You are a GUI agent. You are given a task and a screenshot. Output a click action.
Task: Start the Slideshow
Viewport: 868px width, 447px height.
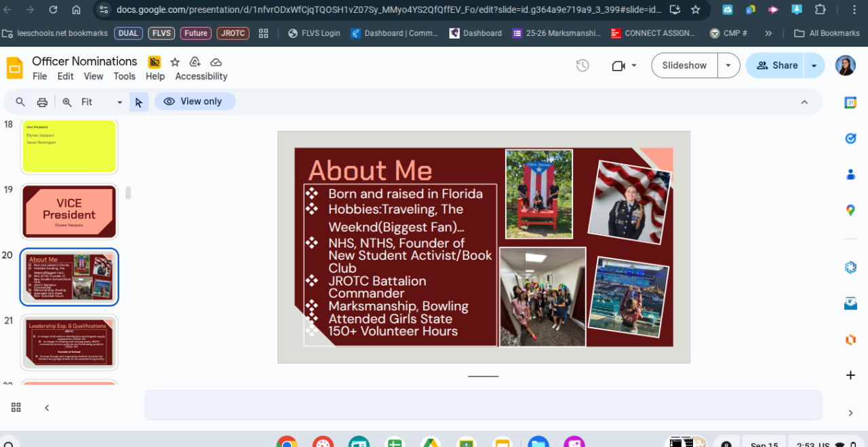point(684,66)
